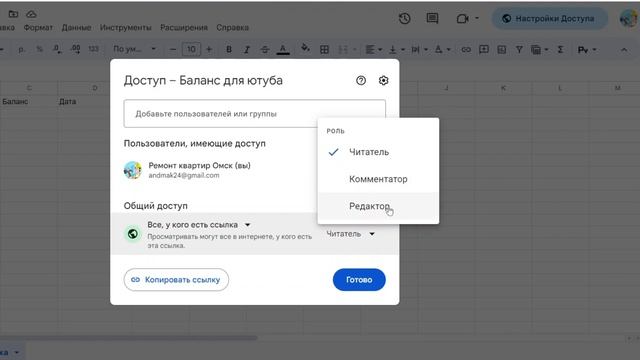Click the move to folder icon

click(x=13, y=14)
